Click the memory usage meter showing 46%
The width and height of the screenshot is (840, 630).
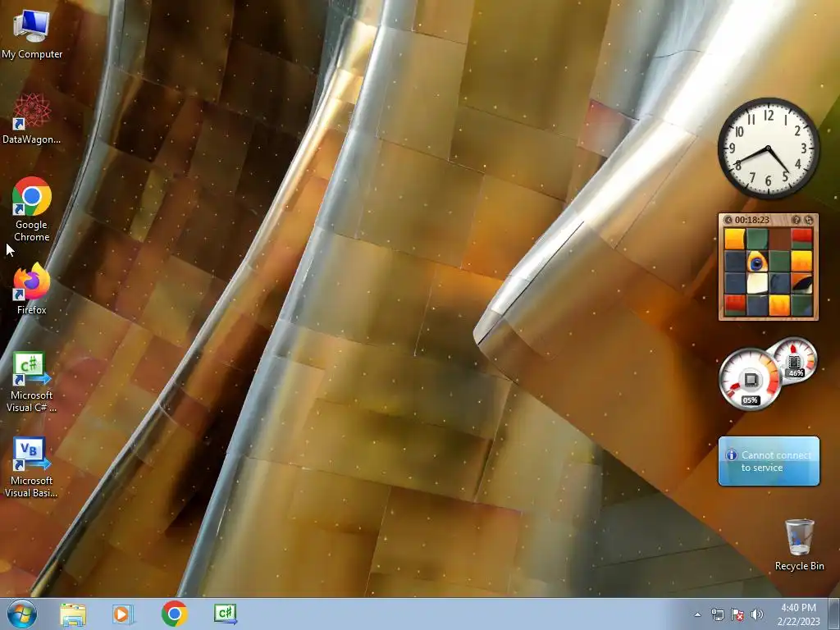coord(794,361)
